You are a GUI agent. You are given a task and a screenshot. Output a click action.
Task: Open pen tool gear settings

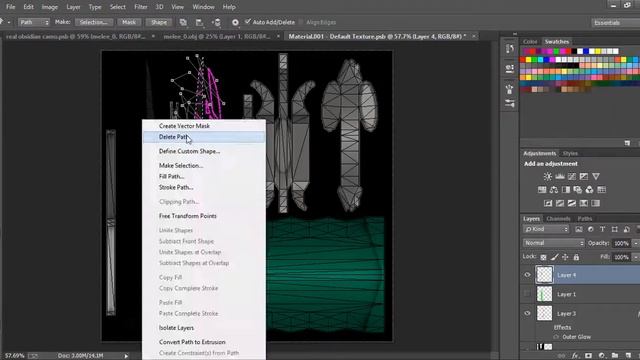point(235,22)
